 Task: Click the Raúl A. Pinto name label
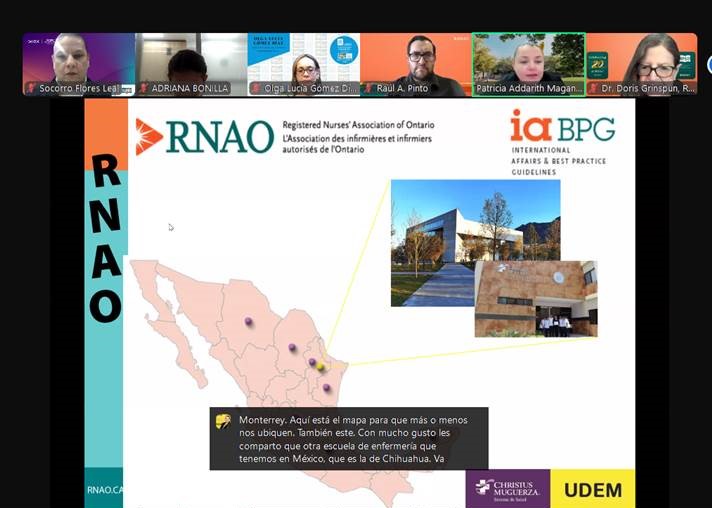[402, 88]
